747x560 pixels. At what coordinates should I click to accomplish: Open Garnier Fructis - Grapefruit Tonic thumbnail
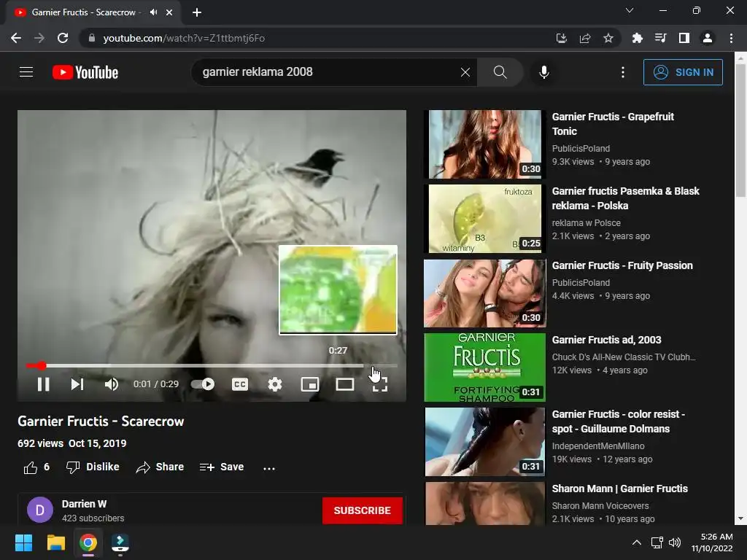485,144
